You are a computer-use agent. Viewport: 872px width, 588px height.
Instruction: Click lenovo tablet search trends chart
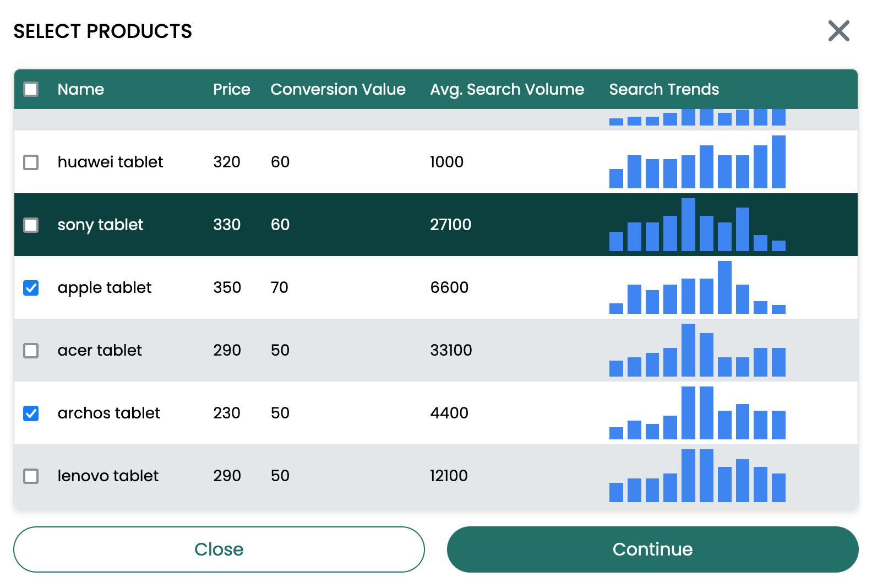click(697, 476)
